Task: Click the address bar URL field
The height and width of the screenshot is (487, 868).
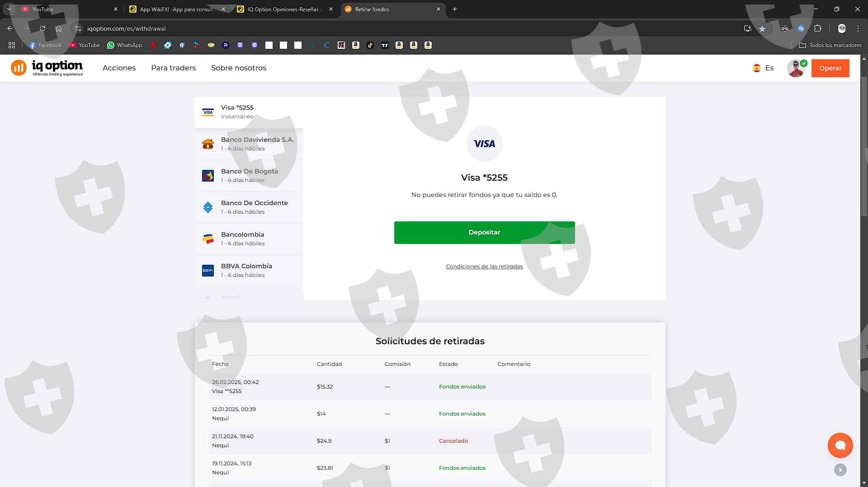Action: (407, 28)
